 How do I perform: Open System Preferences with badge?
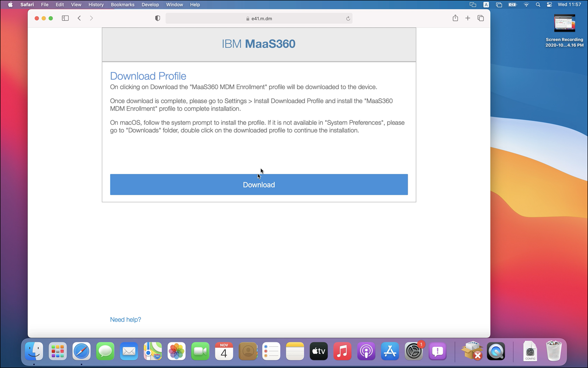pyautogui.click(x=414, y=351)
